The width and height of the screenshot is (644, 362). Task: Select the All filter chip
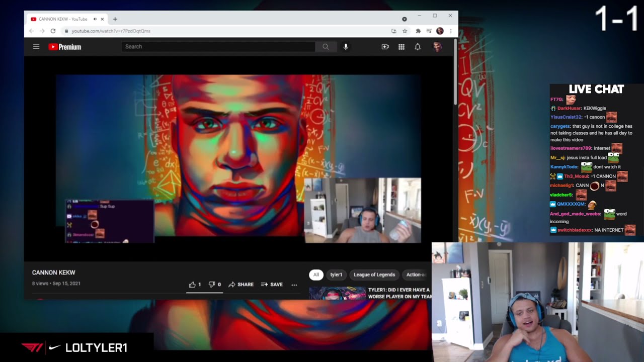click(x=316, y=275)
